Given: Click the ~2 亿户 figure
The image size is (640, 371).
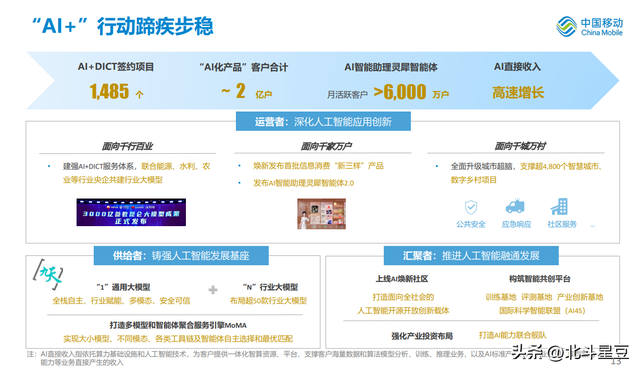Looking at the screenshot, I should click(247, 91).
